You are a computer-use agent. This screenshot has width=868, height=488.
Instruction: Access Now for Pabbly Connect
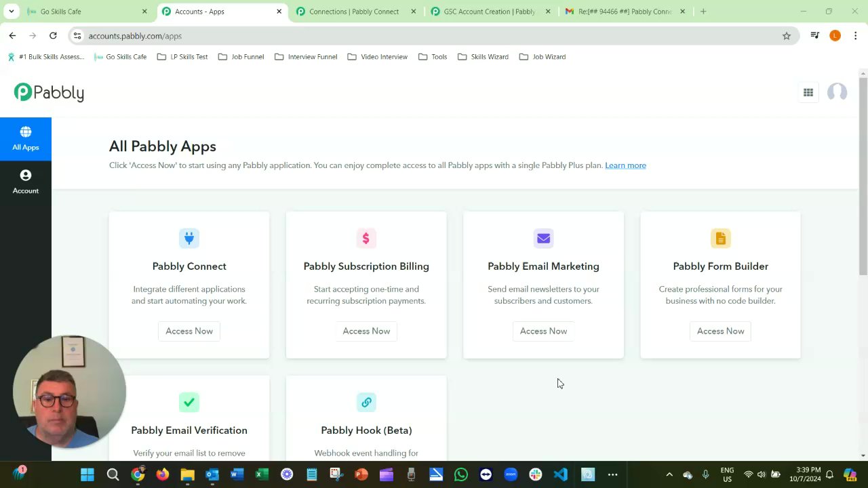point(189,331)
